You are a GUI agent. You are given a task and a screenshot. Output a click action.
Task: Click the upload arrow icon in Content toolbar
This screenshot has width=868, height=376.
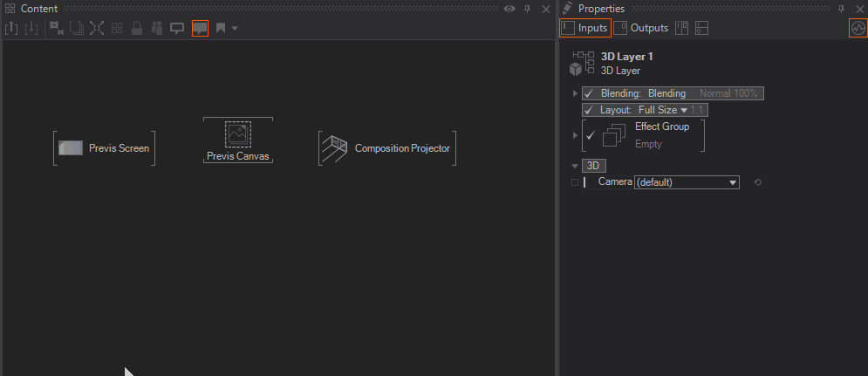click(12, 28)
